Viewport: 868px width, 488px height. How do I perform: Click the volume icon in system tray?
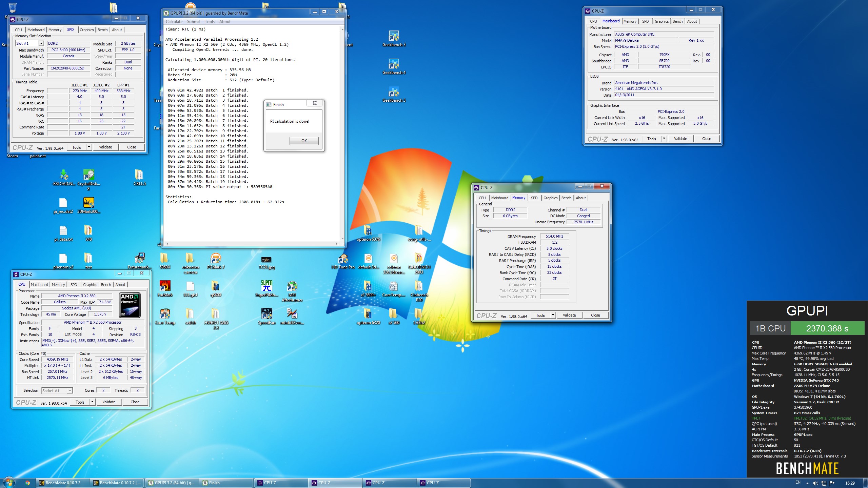815,483
